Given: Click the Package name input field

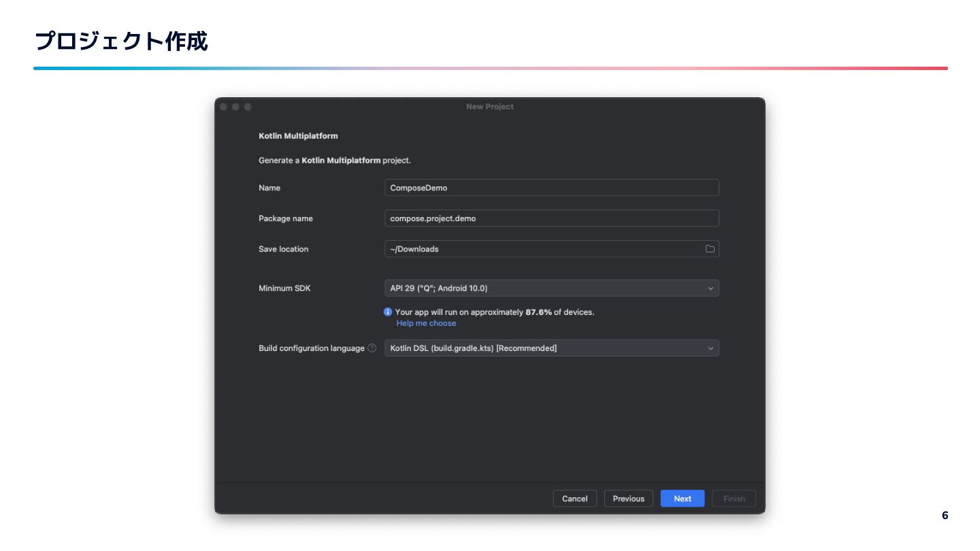Looking at the screenshot, I should click(x=551, y=218).
